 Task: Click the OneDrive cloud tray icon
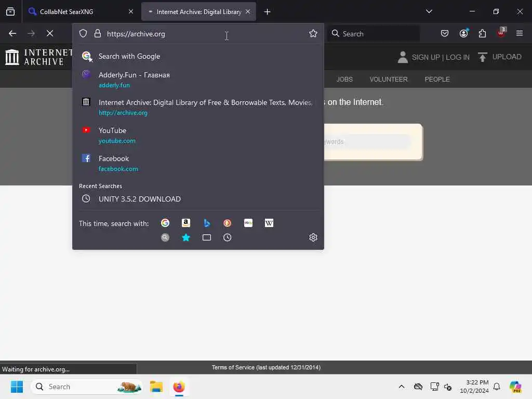point(418,387)
